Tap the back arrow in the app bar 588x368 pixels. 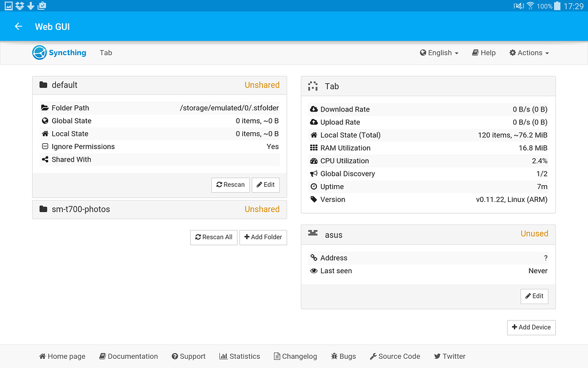pos(18,26)
